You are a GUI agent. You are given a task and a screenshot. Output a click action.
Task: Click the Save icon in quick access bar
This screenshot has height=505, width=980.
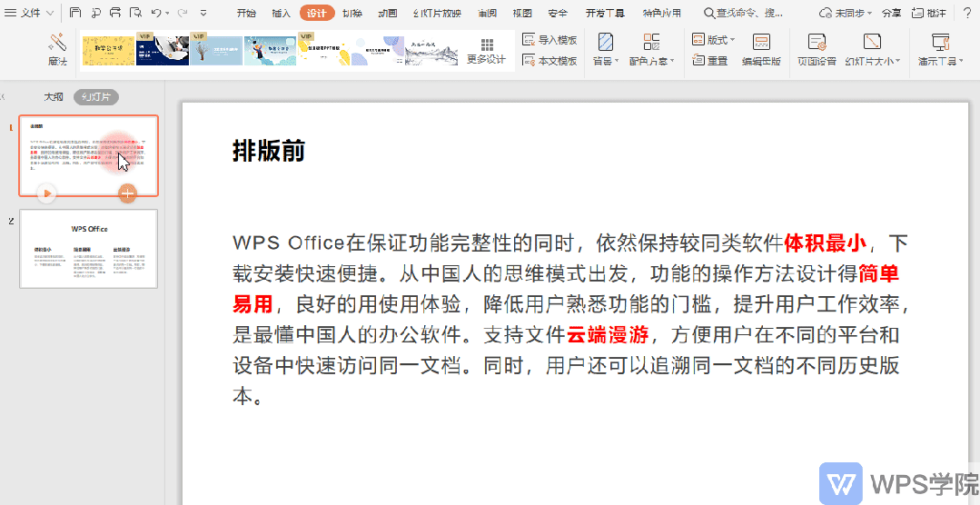pyautogui.click(x=74, y=13)
